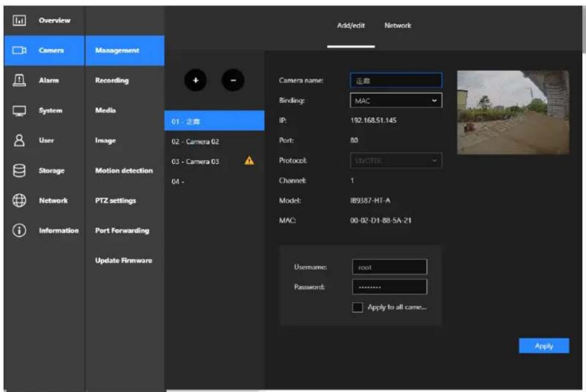Click the Information circle icon

[19, 230]
